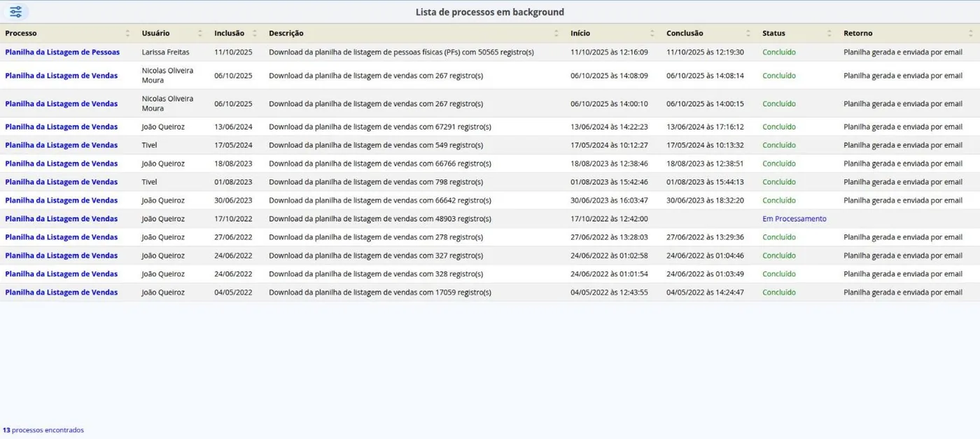
Task: Select user cell 'Larissa Freitas'
Action: [x=165, y=53]
